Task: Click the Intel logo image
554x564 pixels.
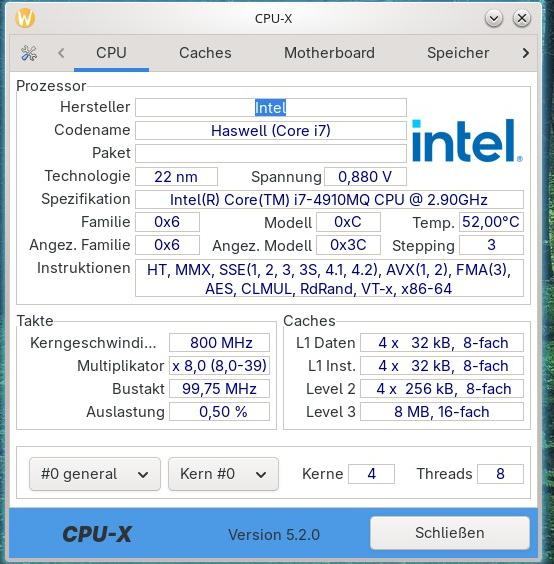Action: click(x=467, y=141)
